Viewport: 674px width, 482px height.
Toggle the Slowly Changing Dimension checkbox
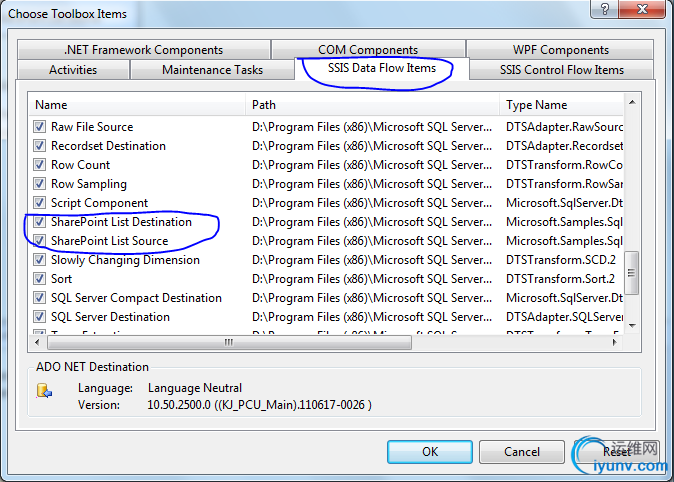(40, 260)
